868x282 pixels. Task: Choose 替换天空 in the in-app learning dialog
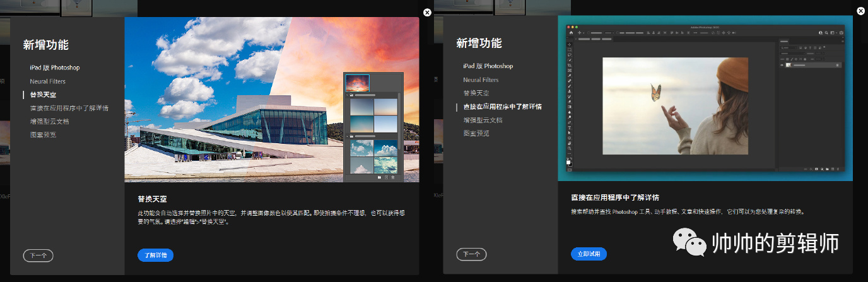[x=476, y=93]
